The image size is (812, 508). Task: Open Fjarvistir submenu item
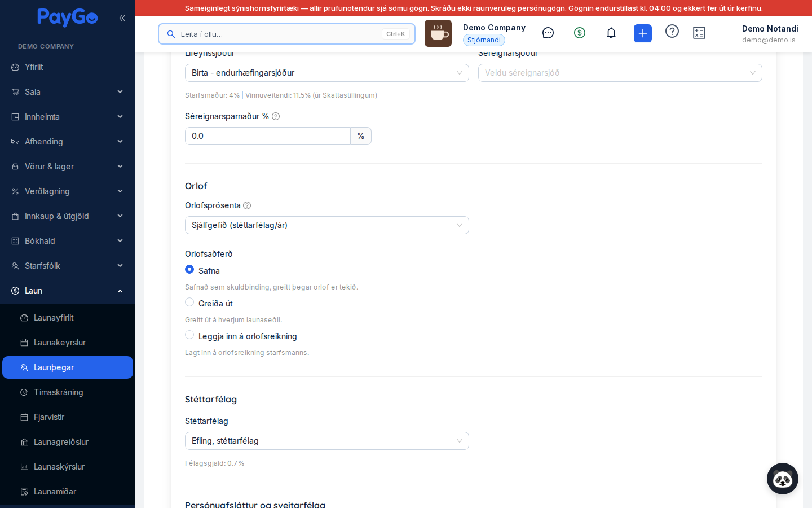(x=68, y=417)
